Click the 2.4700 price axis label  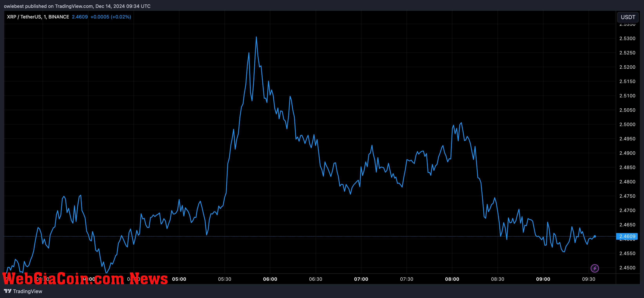click(x=627, y=210)
